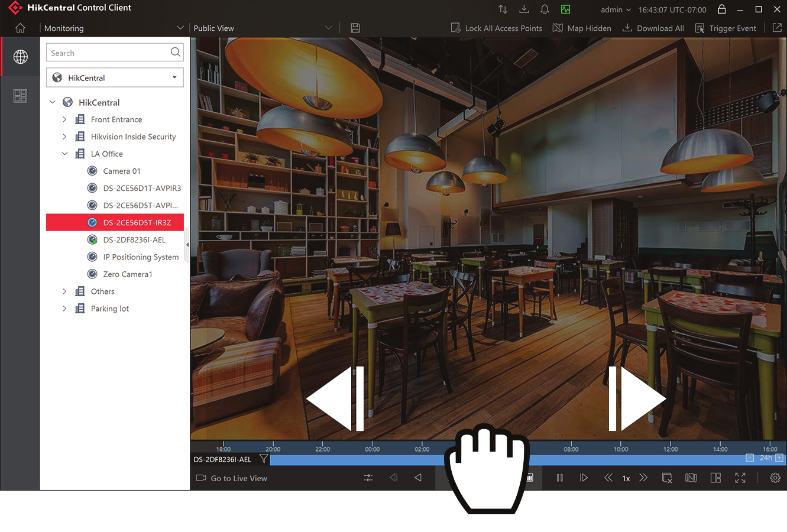This screenshot has width=787, height=532.
Task: Open the task transfer arrows icon
Action: pyautogui.click(x=503, y=9)
